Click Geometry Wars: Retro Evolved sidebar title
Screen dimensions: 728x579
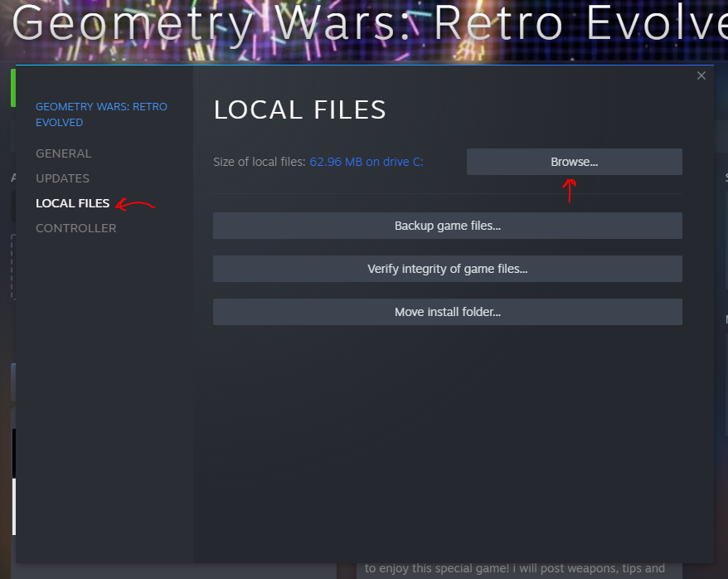click(101, 114)
